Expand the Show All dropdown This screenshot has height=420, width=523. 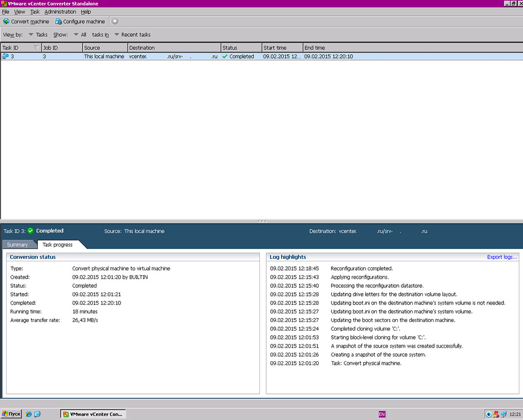tap(80, 35)
